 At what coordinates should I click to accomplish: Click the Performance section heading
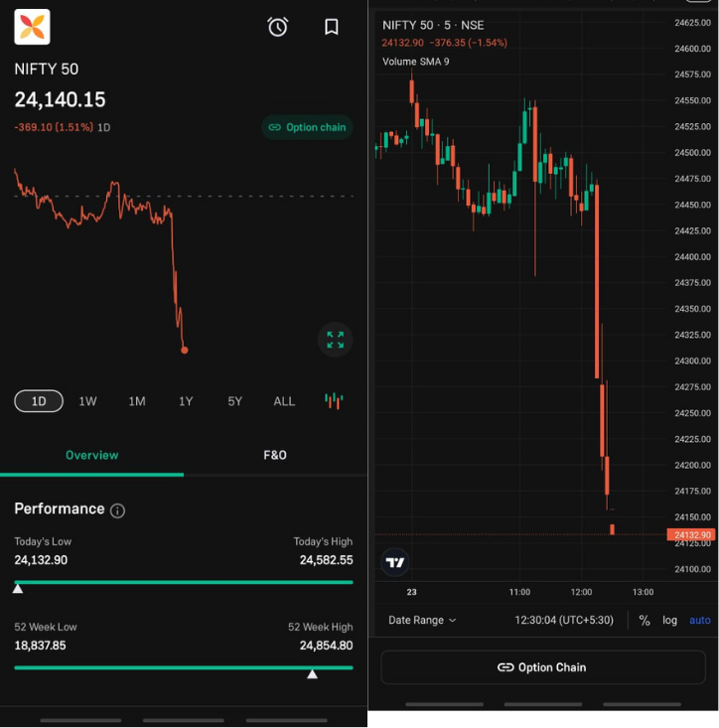(x=60, y=509)
